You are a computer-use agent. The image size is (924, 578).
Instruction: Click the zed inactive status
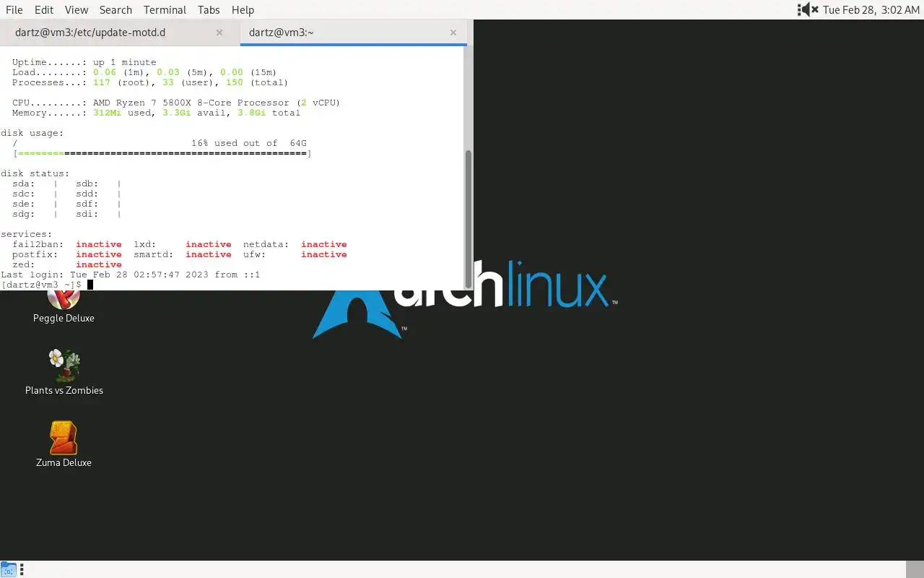[x=99, y=264]
